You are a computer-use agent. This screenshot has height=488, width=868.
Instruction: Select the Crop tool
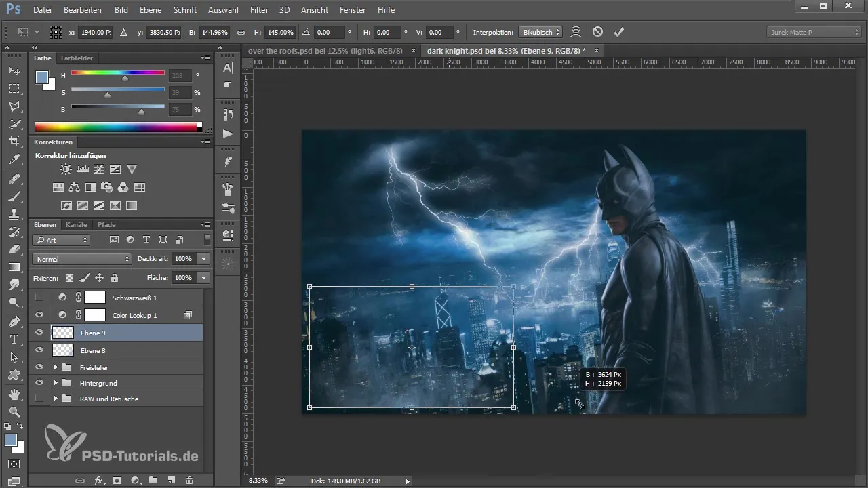(14, 142)
